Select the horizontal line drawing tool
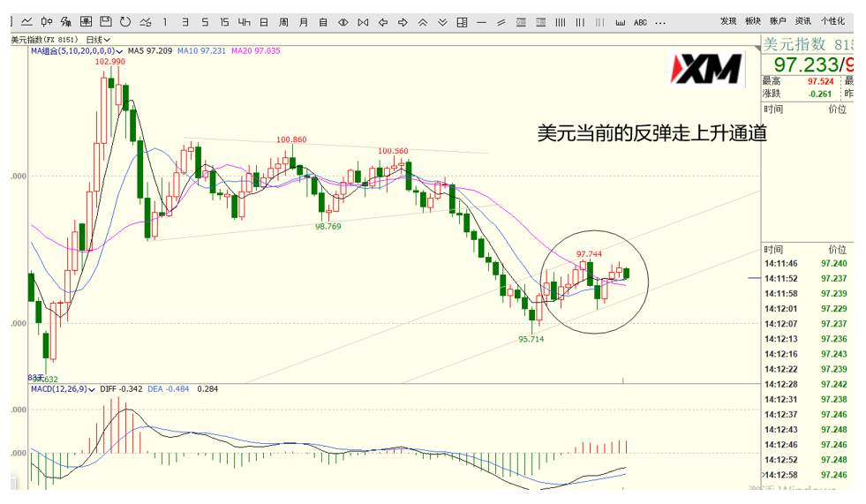 point(482,22)
